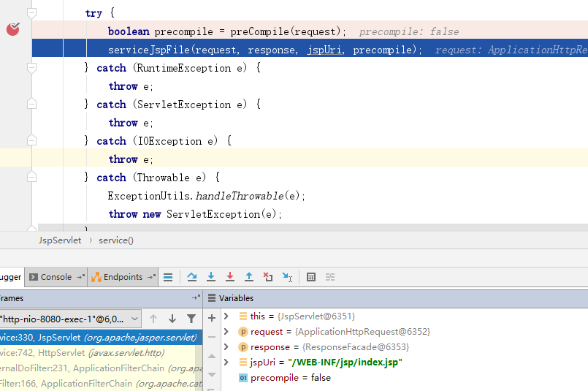
Task: Click the Step Out debugger icon
Action: pyautogui.click(x=249, y=277)
